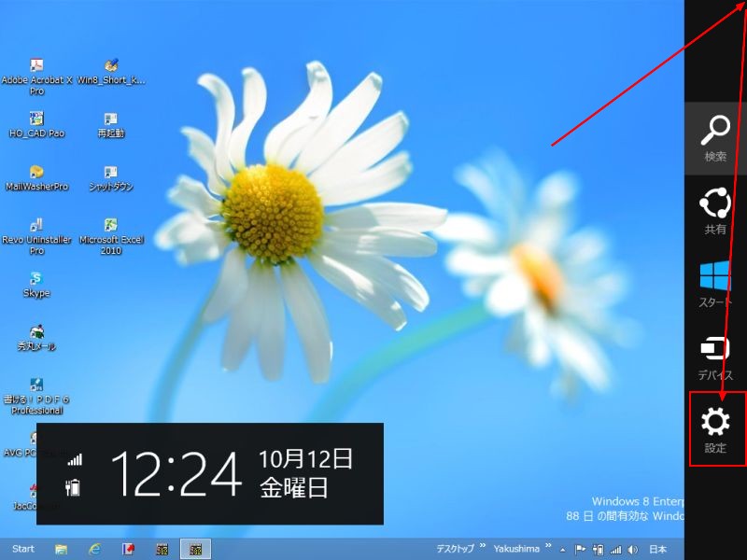Viewport: 747px width, 560px height.
Task: Open File Explorer folder on taskbar
Action: 61,549
